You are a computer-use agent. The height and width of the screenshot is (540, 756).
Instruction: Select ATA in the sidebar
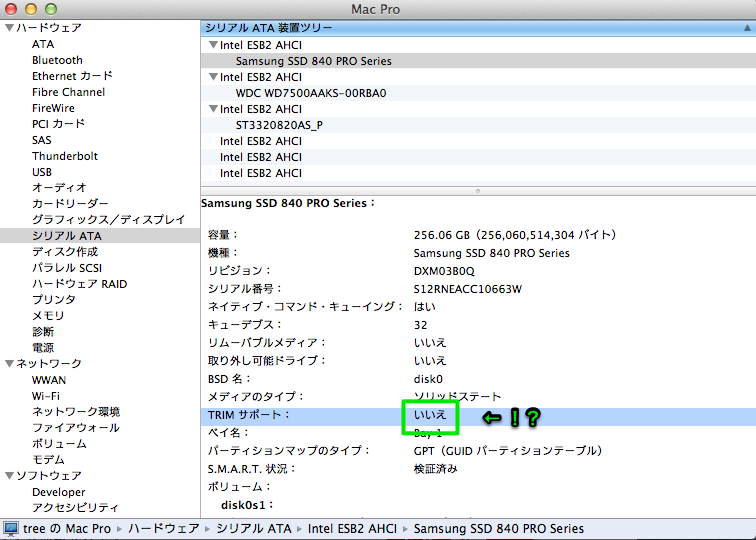click(x=43, y=44)
